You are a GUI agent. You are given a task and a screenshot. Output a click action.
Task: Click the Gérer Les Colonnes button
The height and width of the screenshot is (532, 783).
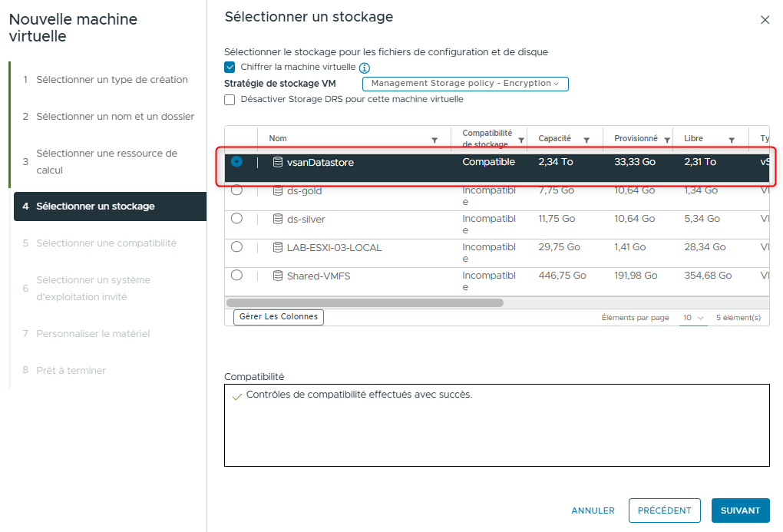tap(279, 317)
